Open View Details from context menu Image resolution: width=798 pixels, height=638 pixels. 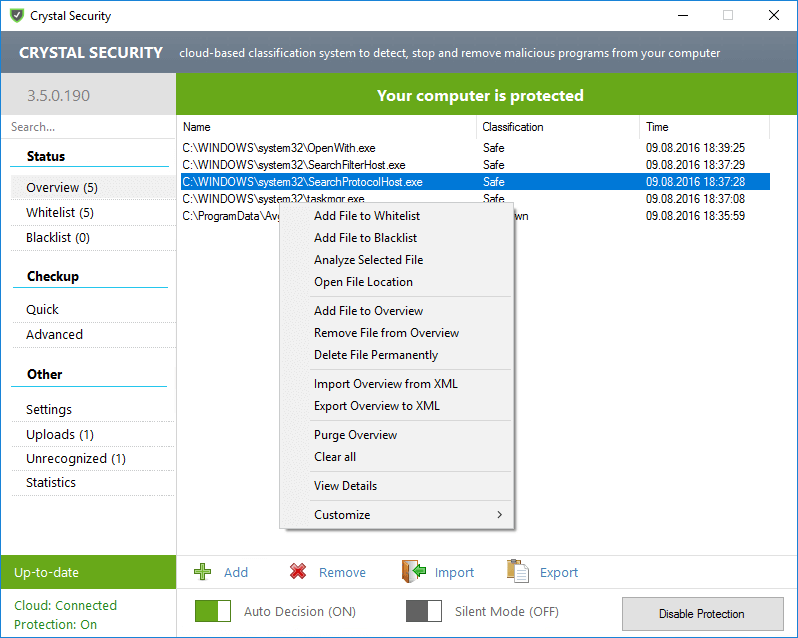pyautogui.click(x=396, y=486)
